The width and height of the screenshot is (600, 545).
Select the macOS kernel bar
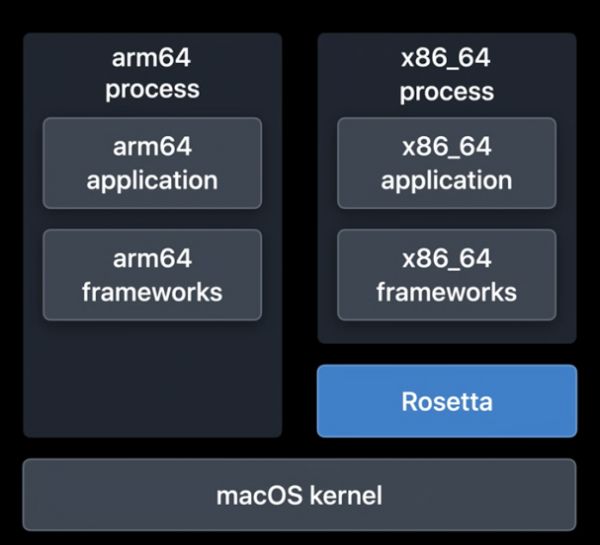click(x=299, y=494)
